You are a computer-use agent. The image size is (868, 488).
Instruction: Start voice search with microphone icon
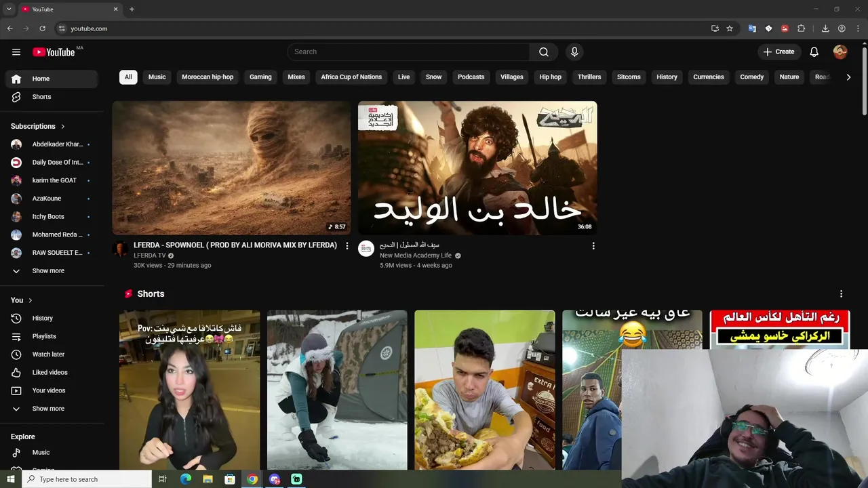tap(574, 52)
